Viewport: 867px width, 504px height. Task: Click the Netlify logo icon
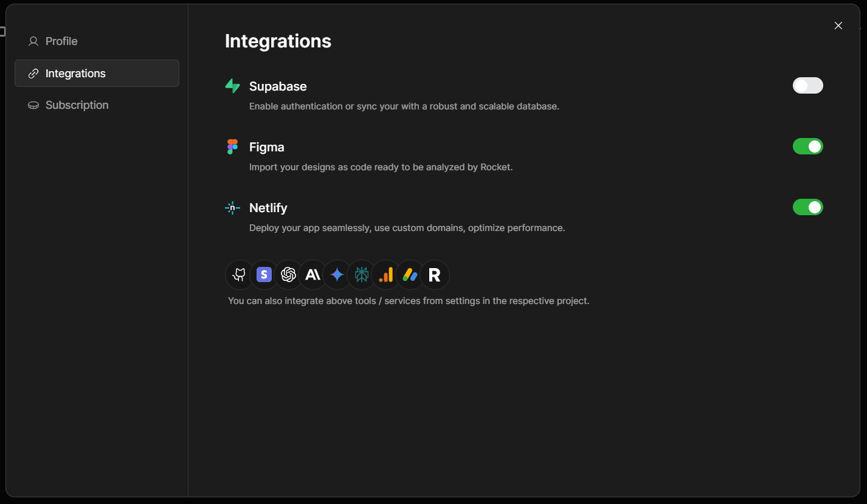(x=232, y=207)
